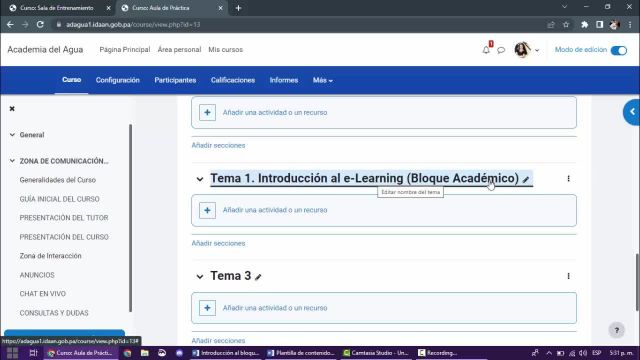Collapse ZONA DE COMUNICACIÓN in course index
This screenshot has height=360, width=640.
pos(12,161)
